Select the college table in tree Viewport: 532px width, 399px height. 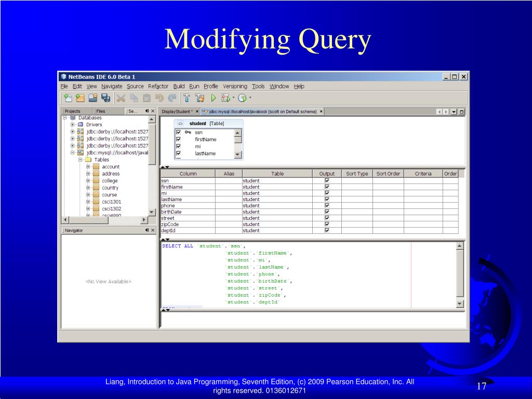(110, 180)
